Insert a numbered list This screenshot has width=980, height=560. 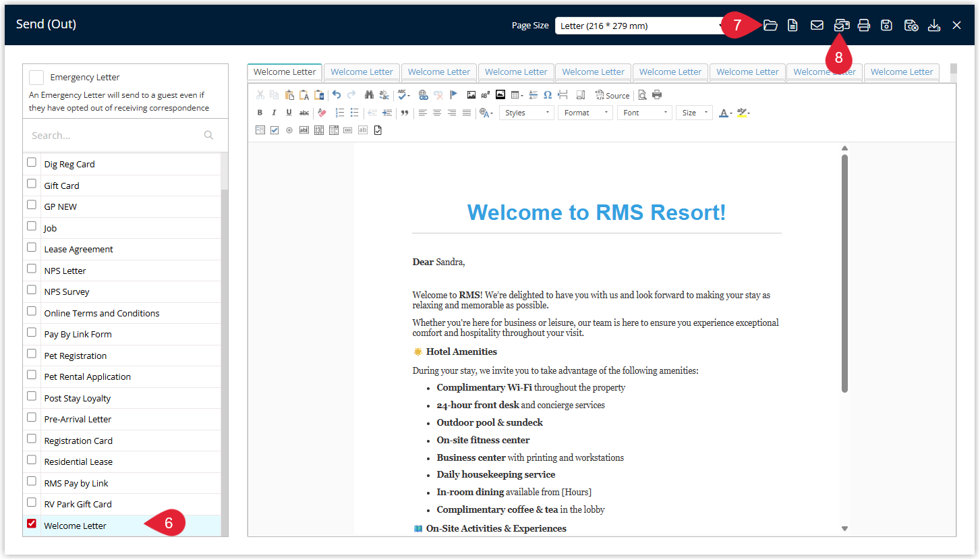341,113
